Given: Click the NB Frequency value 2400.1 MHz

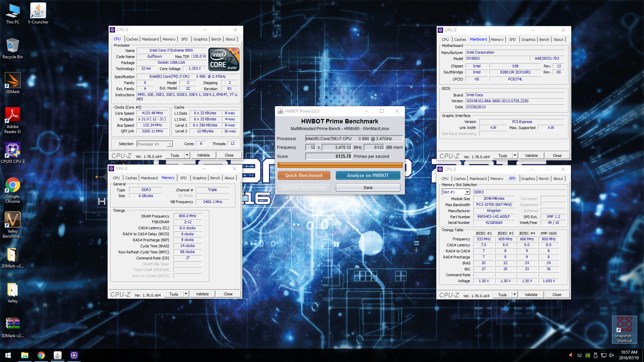Looking at the screenshot, I should pos(213,202).
